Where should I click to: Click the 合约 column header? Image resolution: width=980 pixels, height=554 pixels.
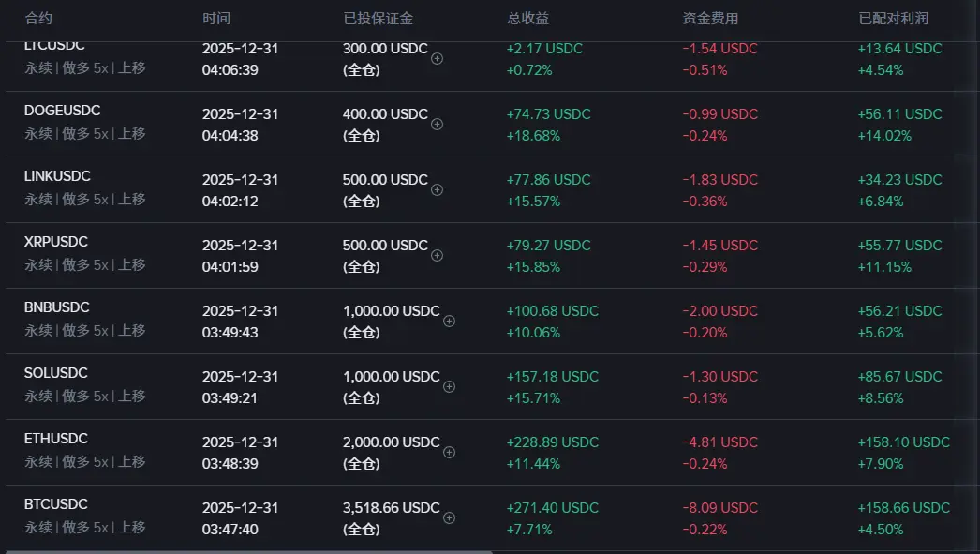point(38,19)
